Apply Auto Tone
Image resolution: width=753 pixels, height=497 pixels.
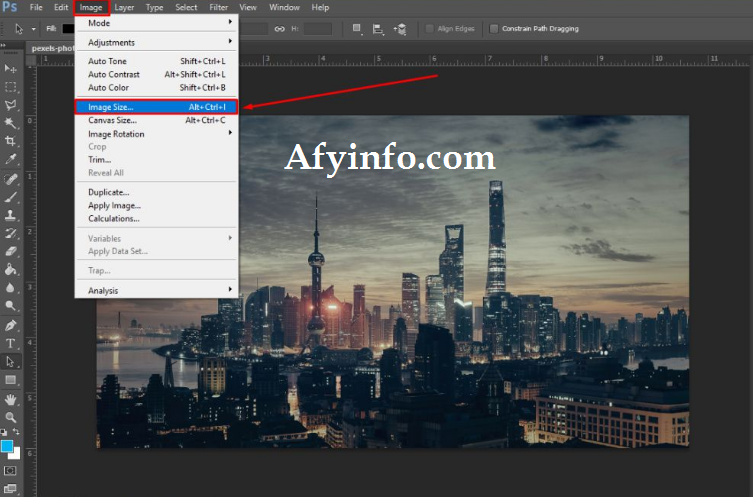pos(157,61)
